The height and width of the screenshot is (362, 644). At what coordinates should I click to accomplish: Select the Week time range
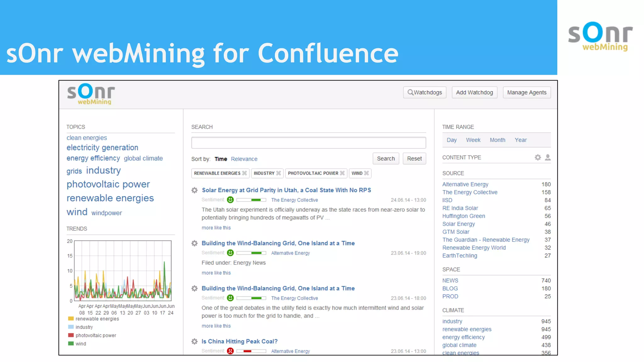click(473, 140)
